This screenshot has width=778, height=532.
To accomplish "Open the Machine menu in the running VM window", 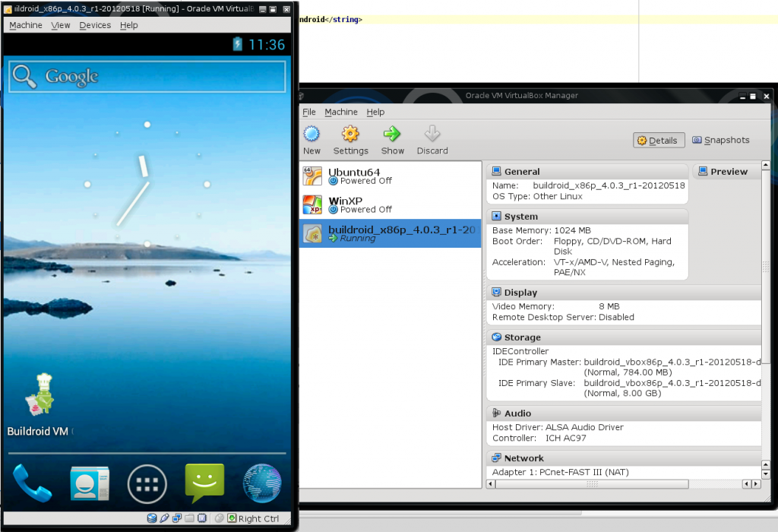I will (26, 25).
